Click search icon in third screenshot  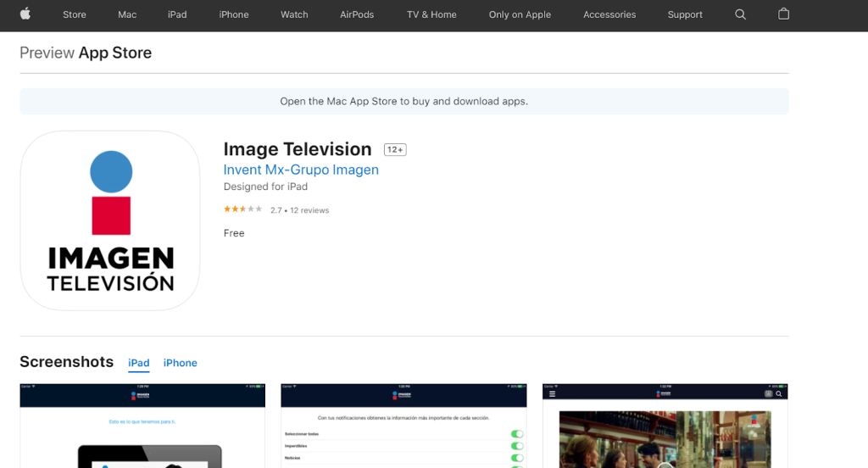(779, 394)
